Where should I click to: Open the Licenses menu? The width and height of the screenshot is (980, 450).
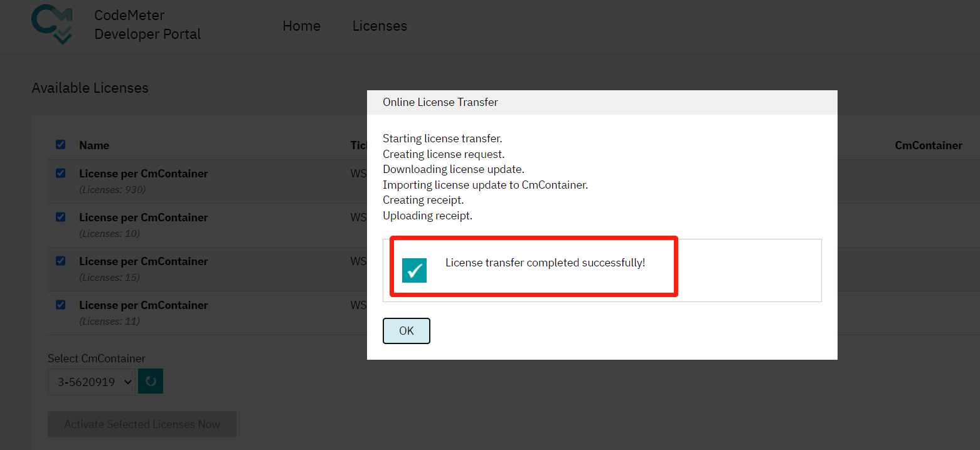coord(380,26)
